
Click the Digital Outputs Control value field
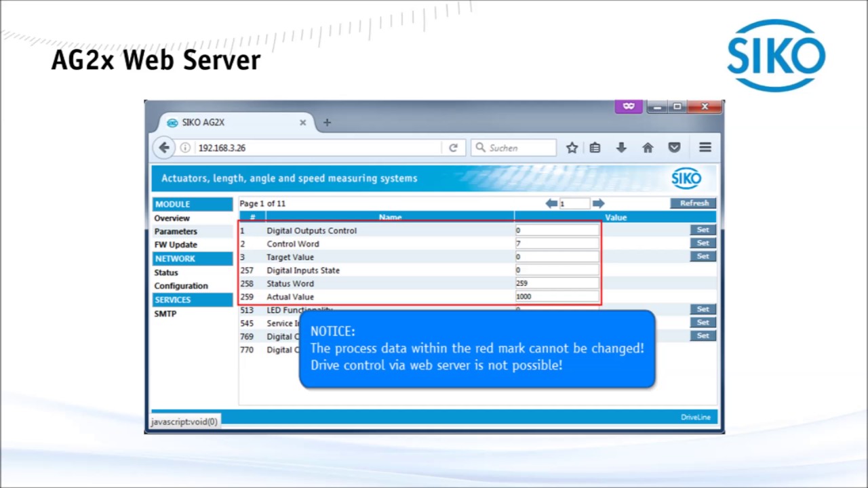pos(557,230)
